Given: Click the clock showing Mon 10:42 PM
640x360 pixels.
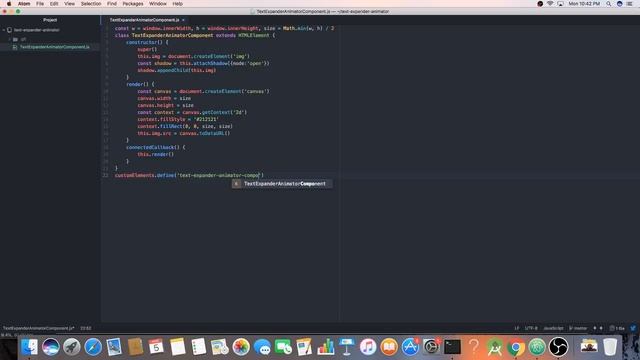Looking at the screenshot, I should click(584, 4).
